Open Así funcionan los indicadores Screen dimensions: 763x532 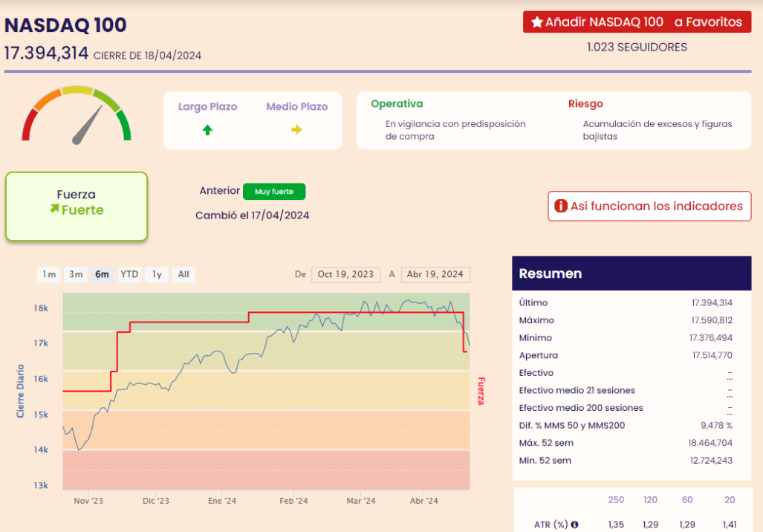pos(649,206)
